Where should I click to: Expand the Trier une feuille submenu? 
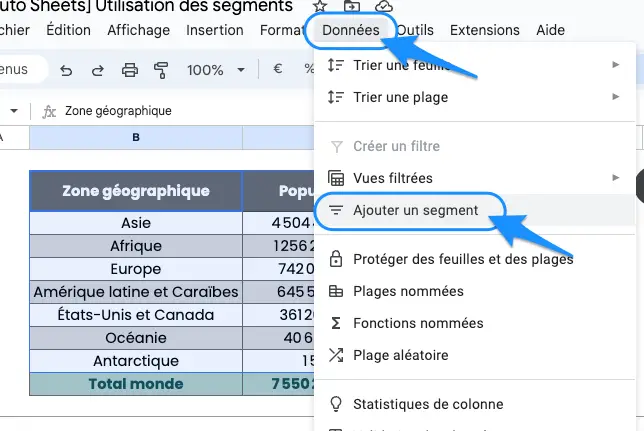[474, 65]
